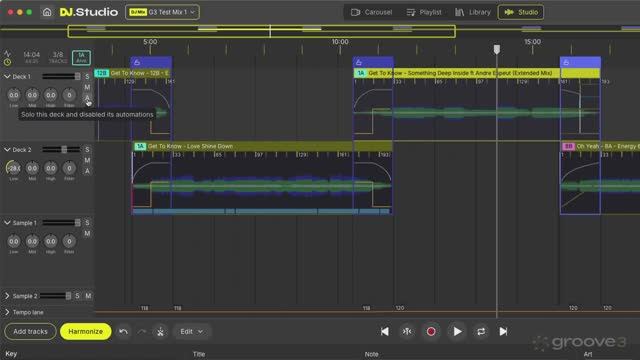This screenshot has height=360, width=640.
Task: Switch to the Playlist view
Action: [x=424, y=12]
